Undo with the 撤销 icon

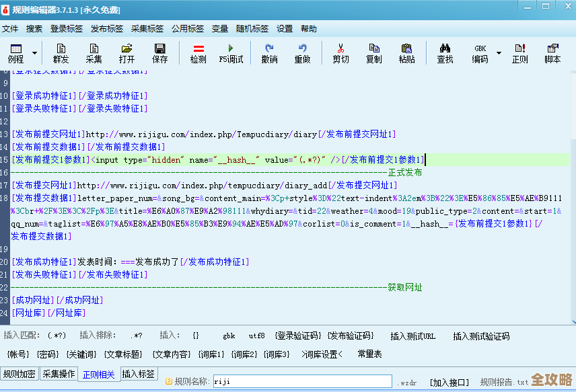[x=269, y=53]
